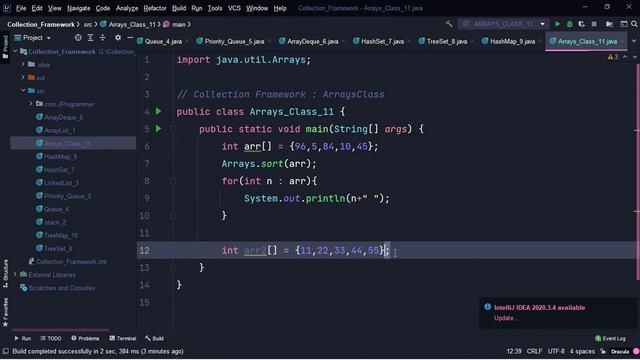Image resolution: width=640 pixels, height=360 pixels.
Task: Collapse Collection_Framework project root
Action: click(16, 51)
